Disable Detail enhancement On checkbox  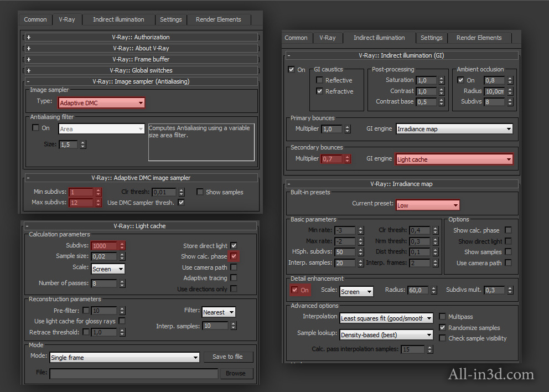click(294, 290)
